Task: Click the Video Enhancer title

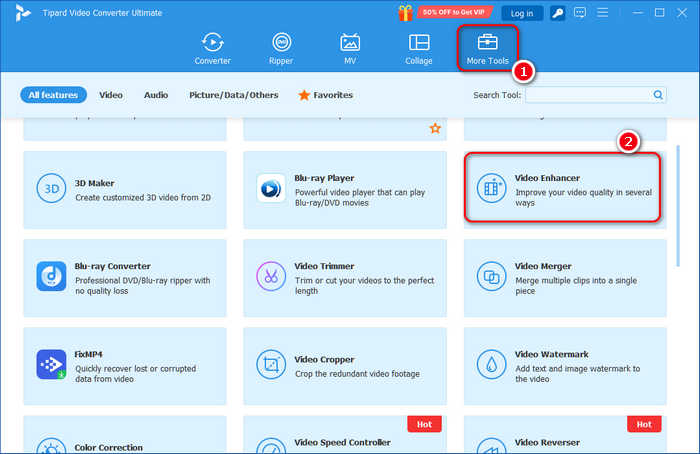Action: (547, 178)
